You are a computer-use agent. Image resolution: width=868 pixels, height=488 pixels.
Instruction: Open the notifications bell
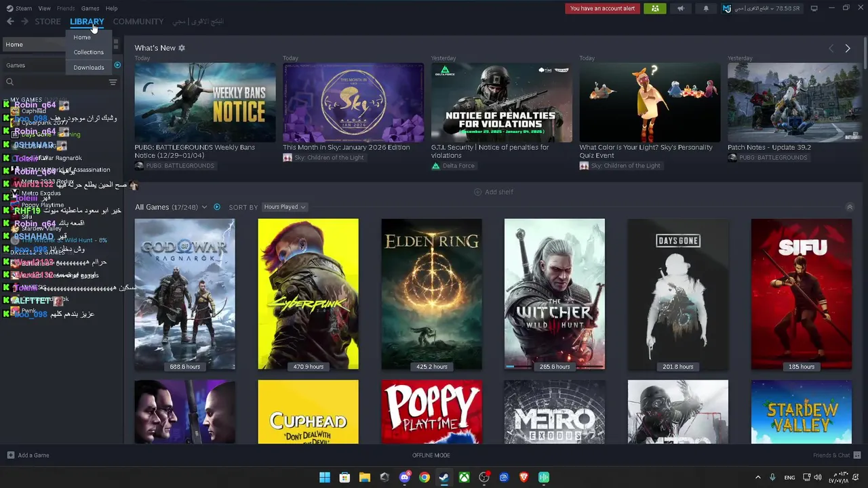coord(706,9)
